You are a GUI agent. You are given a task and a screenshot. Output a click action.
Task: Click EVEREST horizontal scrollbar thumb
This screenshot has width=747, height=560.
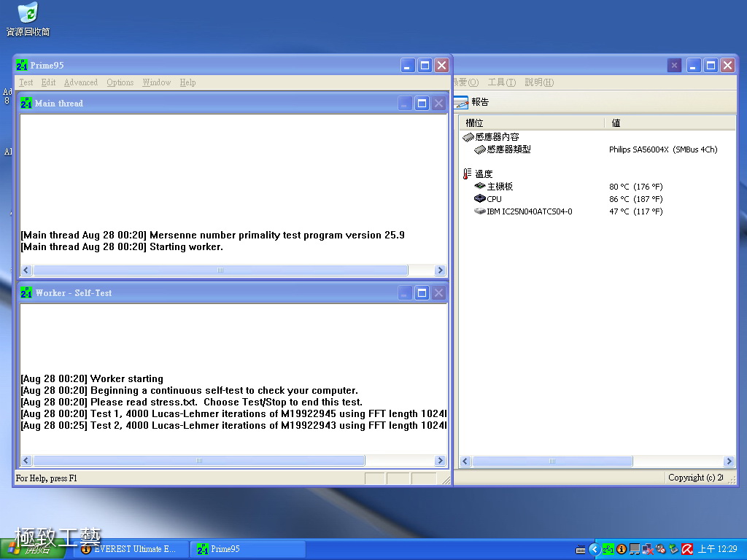(553, 461)
